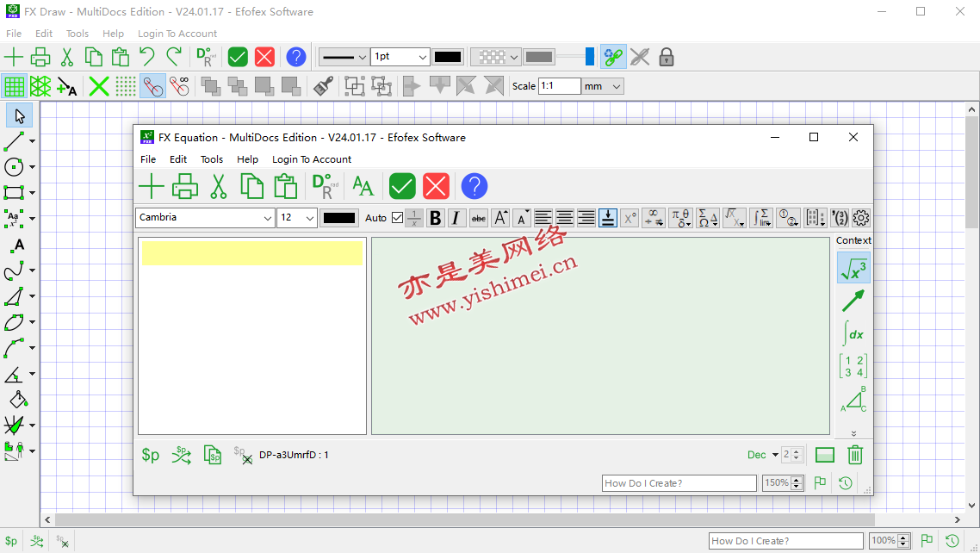Open the Cambria font dropdown
This screenshot has width=980, height=553.
(205, 217)
